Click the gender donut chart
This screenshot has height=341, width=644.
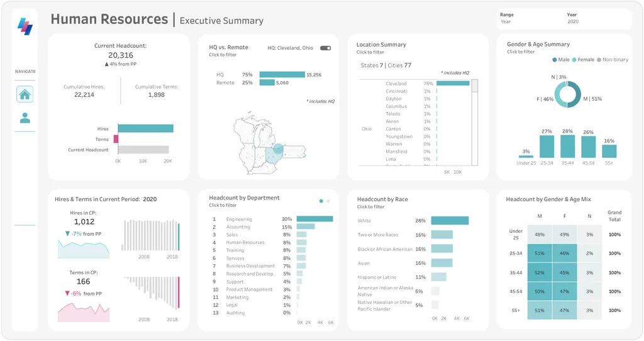[568, 94]
